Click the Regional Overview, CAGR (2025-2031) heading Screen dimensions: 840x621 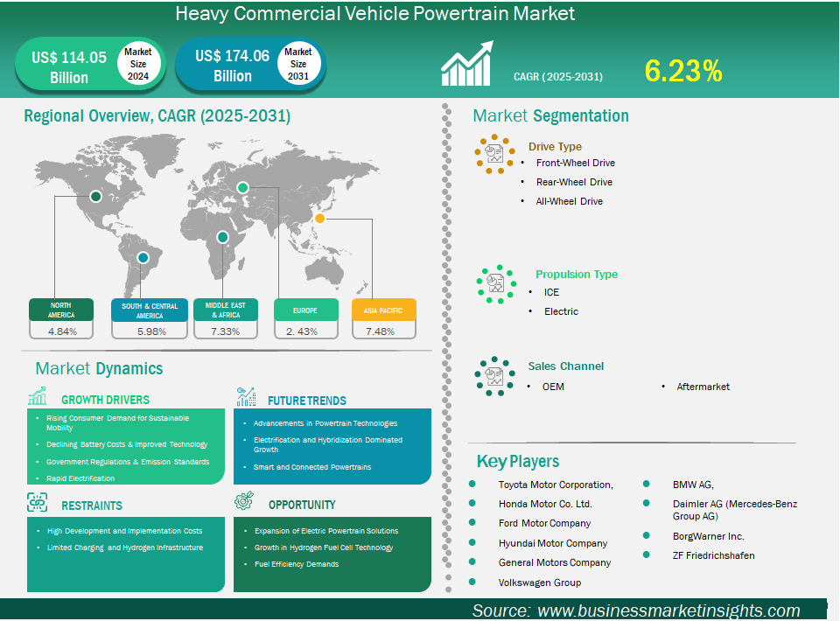click(157, 115)
